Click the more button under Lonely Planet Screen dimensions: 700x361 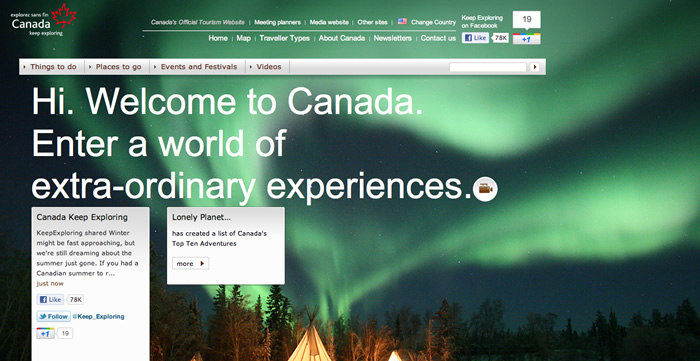[190, 264]
